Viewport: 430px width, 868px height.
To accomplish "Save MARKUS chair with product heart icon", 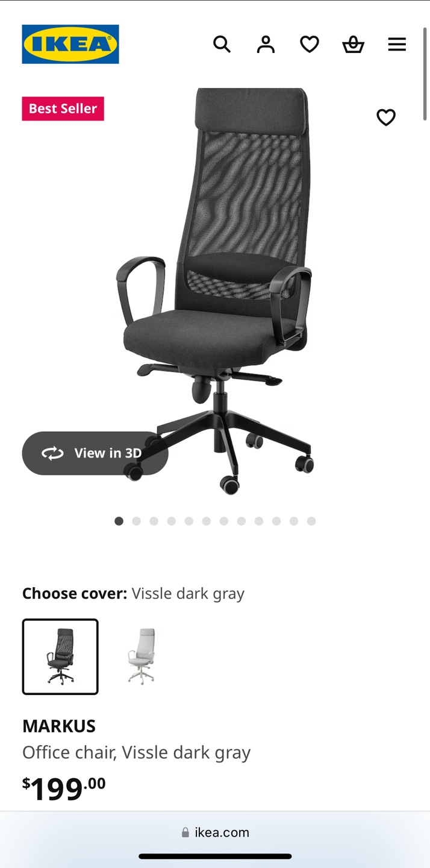I will click(386, 117).
